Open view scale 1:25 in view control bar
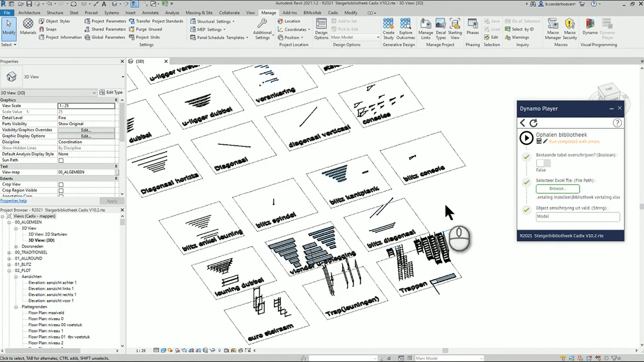The height and width of the screenshot is (362, 644). (x=141, y=350)
